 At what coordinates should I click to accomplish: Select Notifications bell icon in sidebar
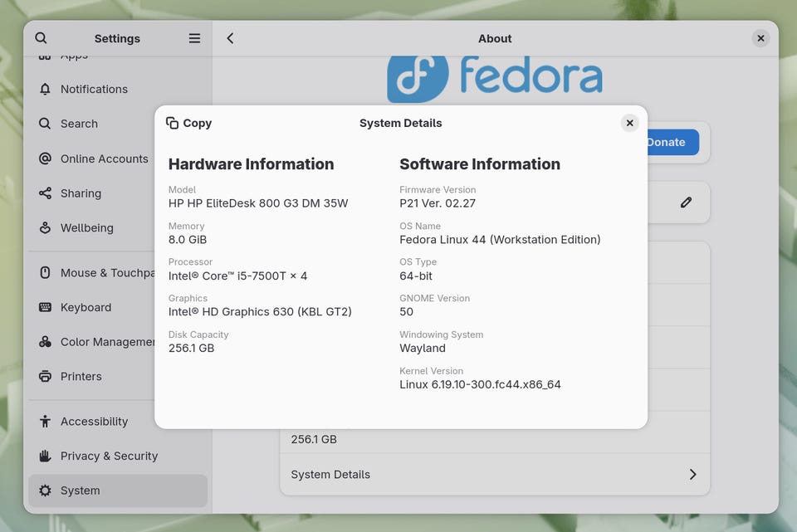coord(45,89)
